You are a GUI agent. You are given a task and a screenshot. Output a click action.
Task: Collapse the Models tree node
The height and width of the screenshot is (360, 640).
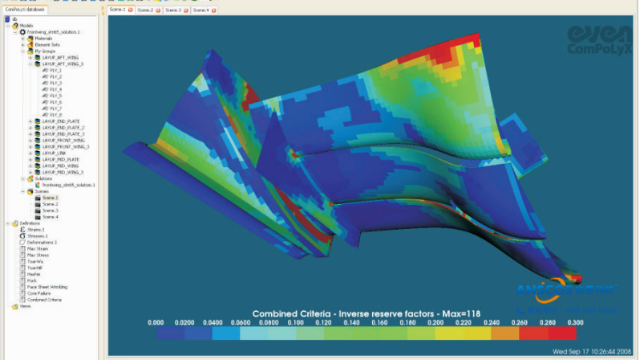(x=8, y=25)
